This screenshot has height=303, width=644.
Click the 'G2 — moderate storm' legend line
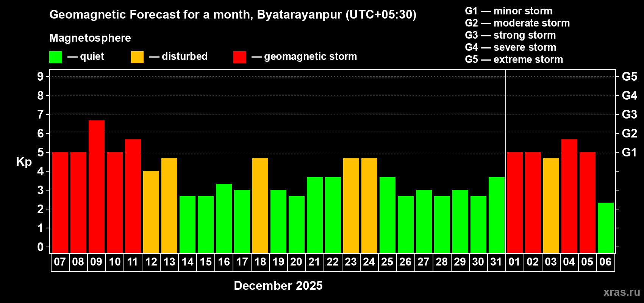517,23
